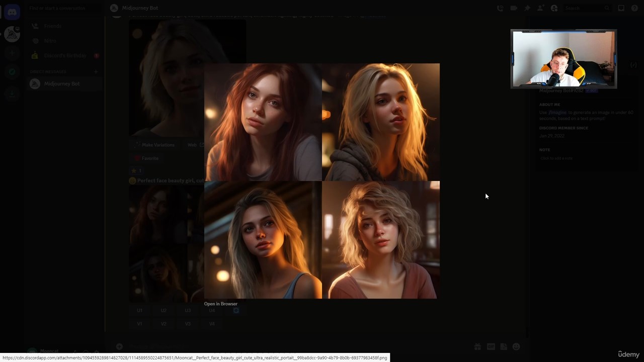Viewport: 644px width, 362px height.
Task: Select Midjourney Bot direct message
Action: (x=63, y=84)
